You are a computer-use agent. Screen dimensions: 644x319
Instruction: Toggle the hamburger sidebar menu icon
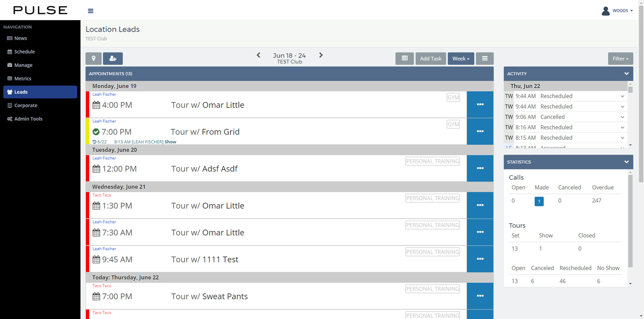coord(90,11)
